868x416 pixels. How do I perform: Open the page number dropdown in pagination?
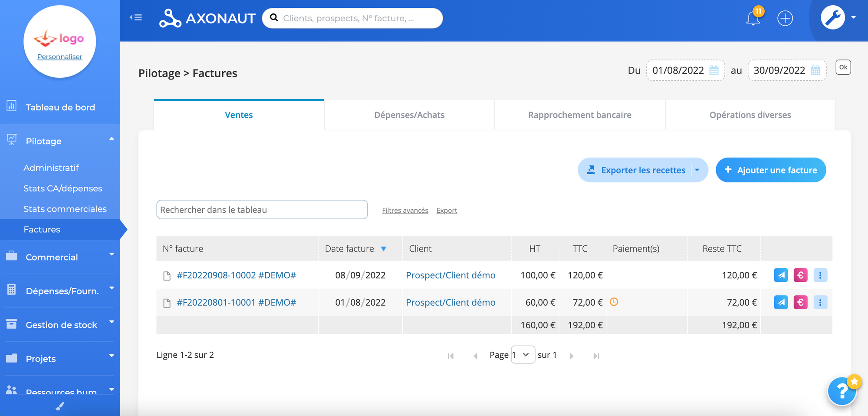(523, 355)
